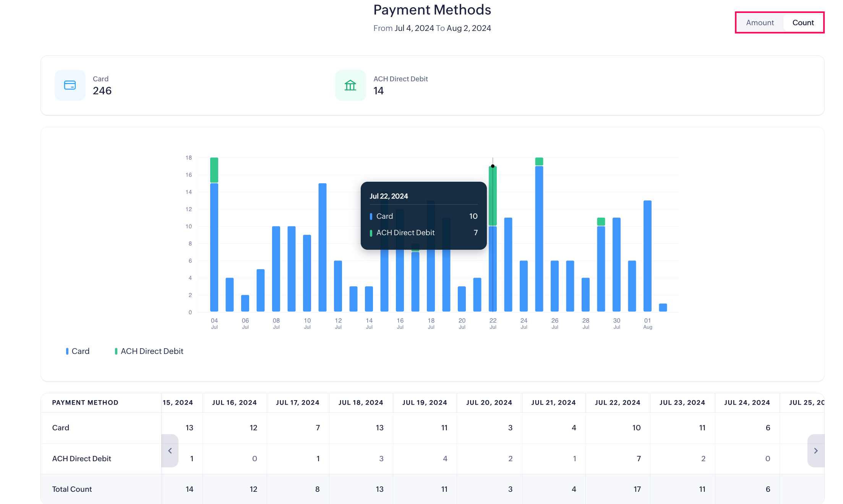Click the green segment on 29 Jul bar
Image resolution: width=843 pixels, height=504 pixels.
pos(601,222)
